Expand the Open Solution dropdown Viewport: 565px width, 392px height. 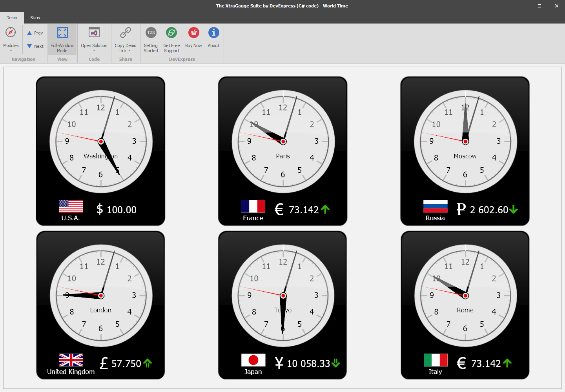tap(94, 50)
